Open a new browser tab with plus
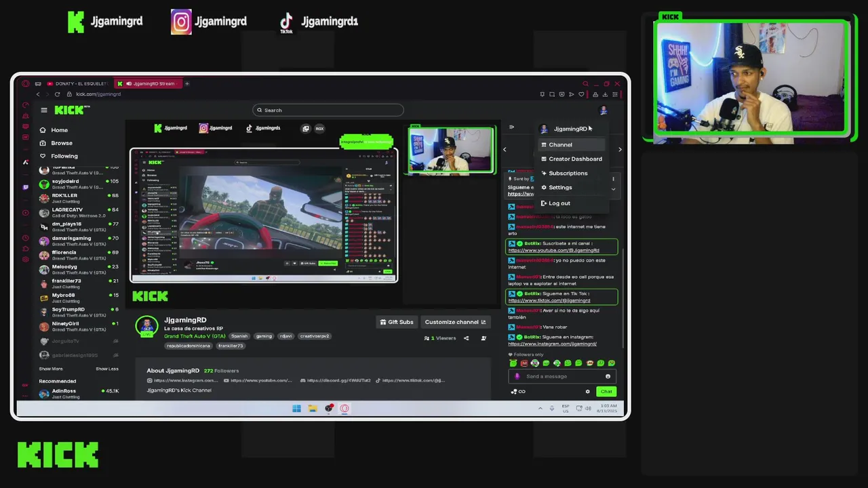This screenshot has height=488, width=868. click(186, 83)
